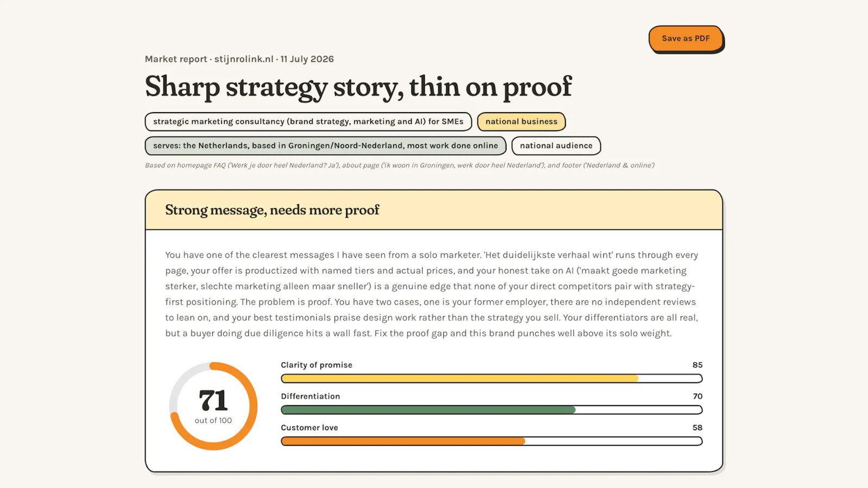Image resolution: width=868 pixels, height=488 pixels.
Task: Click the 71 out of 100 score ring
Action: click(x=213, y=406)
